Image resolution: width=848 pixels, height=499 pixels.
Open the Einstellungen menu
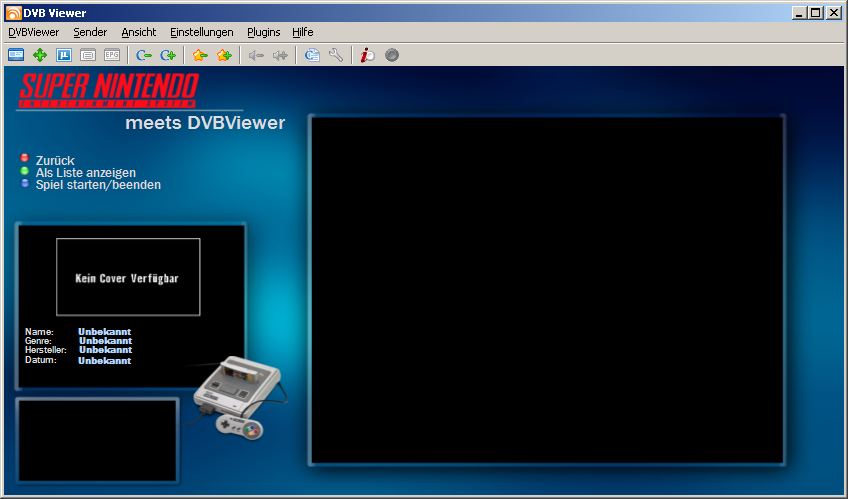tap(202, 32)
